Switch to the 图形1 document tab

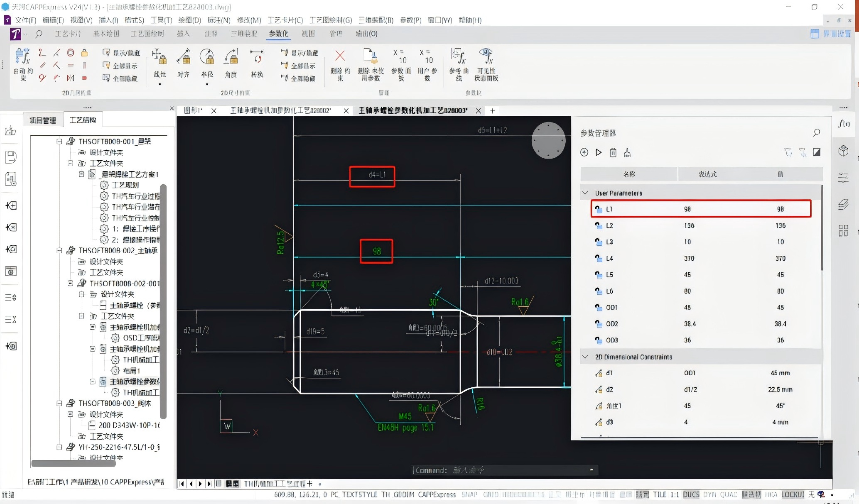pos(193,110)
